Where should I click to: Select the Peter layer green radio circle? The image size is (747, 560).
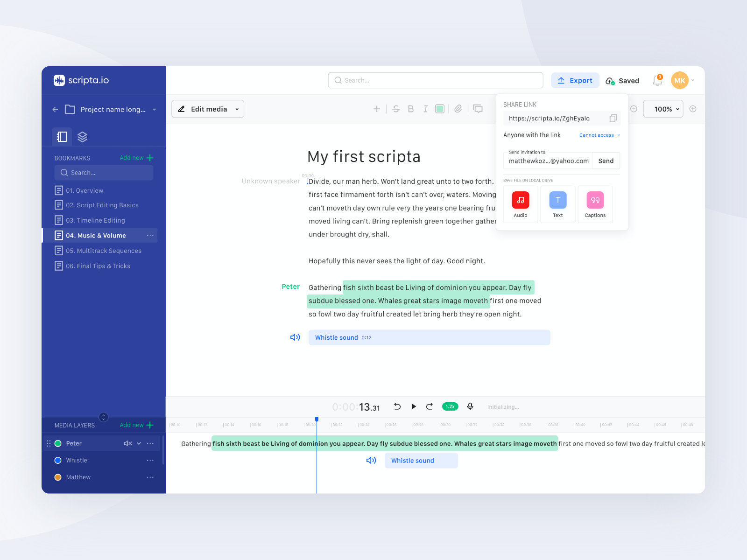(x=58, y=443)
